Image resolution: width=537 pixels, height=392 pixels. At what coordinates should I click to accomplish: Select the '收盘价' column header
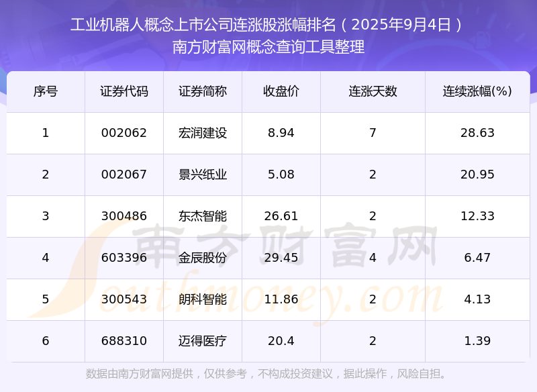[x=281, y=91]
